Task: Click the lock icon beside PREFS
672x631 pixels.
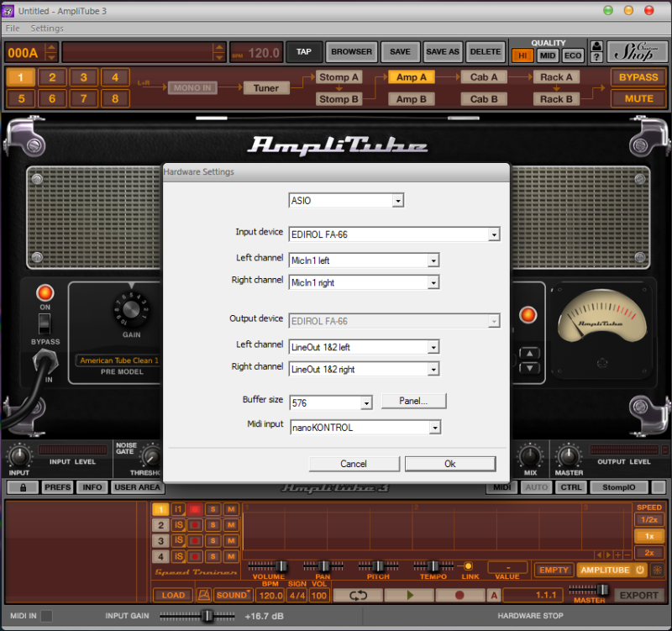Action: [23, 487]
